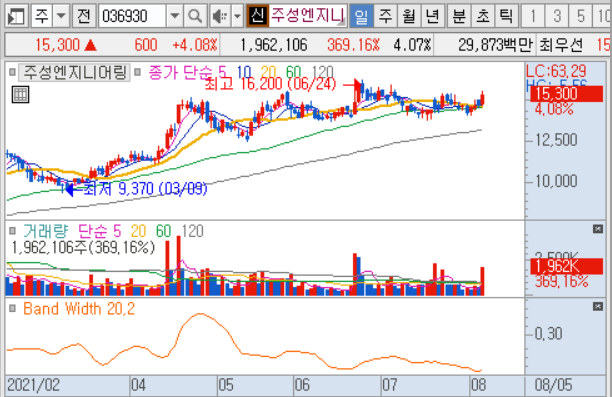This screenshot has width=612, height=397.
Task: Click the stock code field 036930
Action: (133, 16)
